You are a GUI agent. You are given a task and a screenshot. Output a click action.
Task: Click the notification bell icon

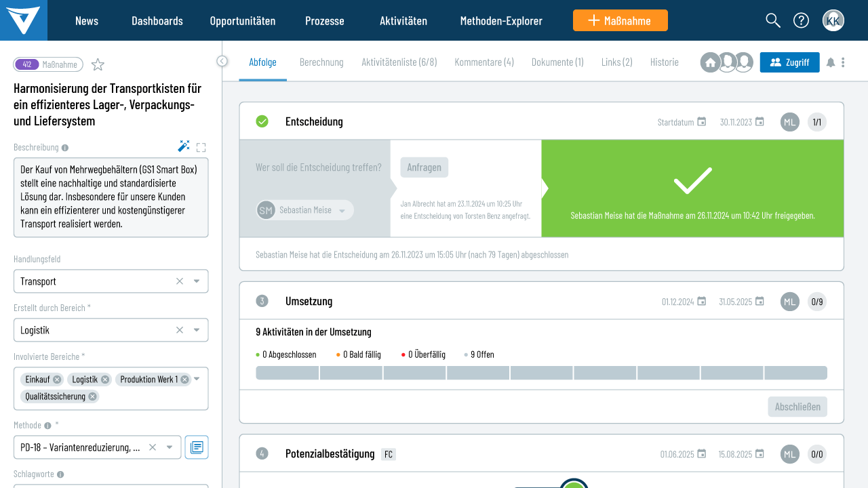point(831,62)
